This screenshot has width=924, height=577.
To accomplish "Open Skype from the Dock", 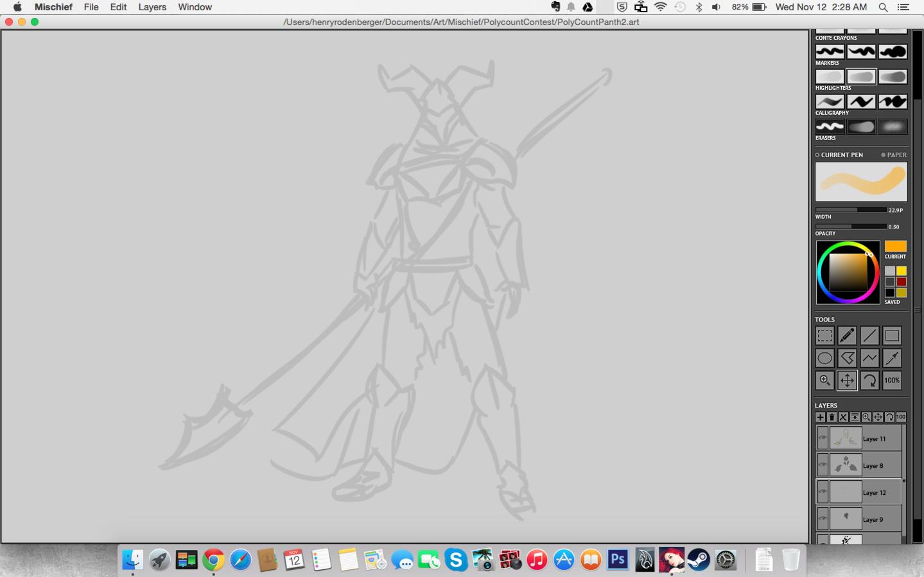I will coord(456,560).
